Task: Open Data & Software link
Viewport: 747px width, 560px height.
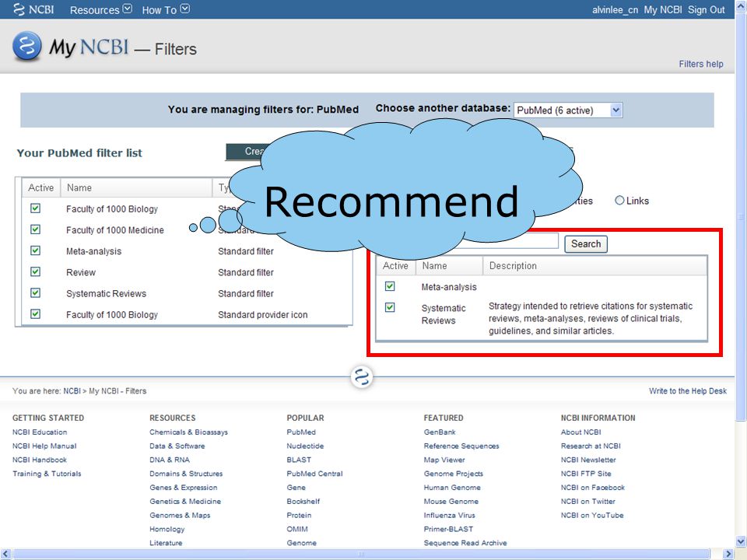Action: (x=177, y=446)
